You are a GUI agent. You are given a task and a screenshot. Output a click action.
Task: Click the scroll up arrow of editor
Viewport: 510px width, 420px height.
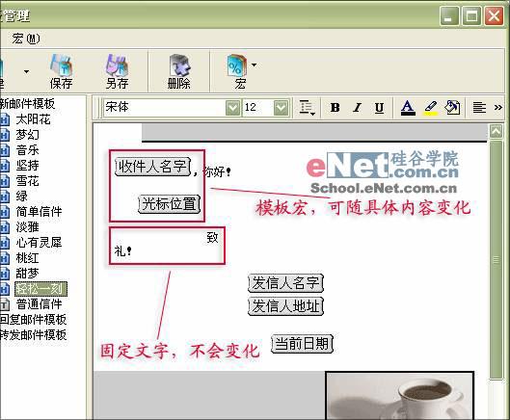click(496, 131)
